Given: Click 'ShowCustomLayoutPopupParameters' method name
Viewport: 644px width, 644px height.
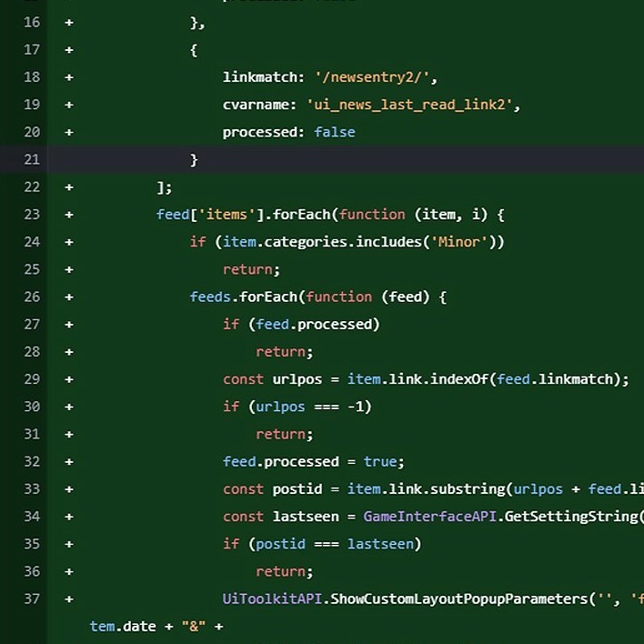Looking at the screenshot, I should pyautogui.click(x=459, y=599).
